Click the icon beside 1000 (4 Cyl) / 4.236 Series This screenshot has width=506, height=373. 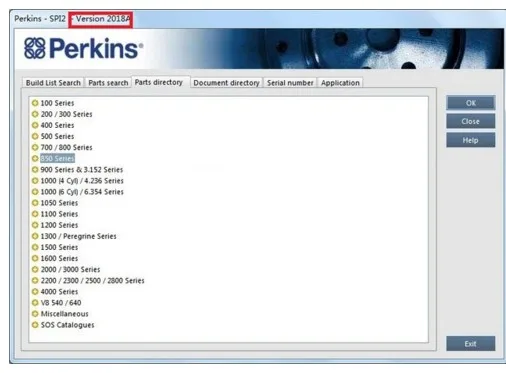coord(35,181)
